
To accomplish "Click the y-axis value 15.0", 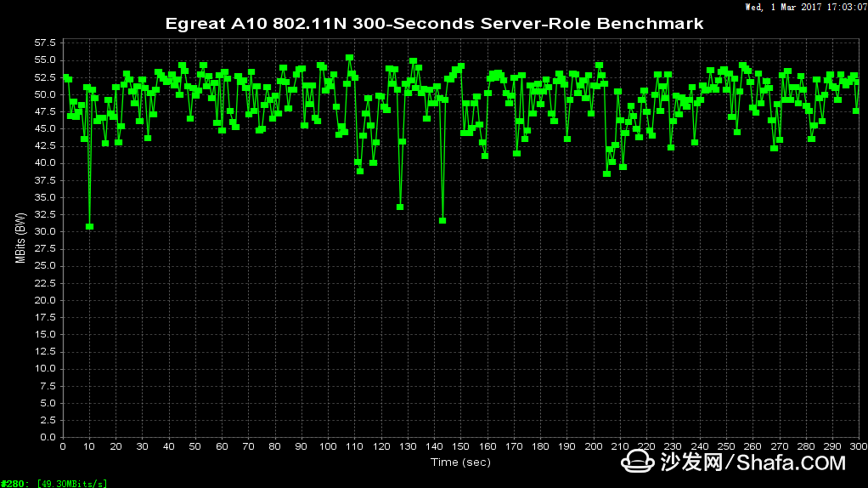I will (x=45, y=335).
